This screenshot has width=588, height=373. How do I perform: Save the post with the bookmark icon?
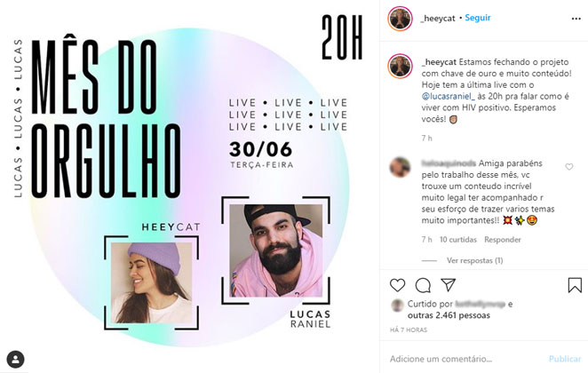575,285
